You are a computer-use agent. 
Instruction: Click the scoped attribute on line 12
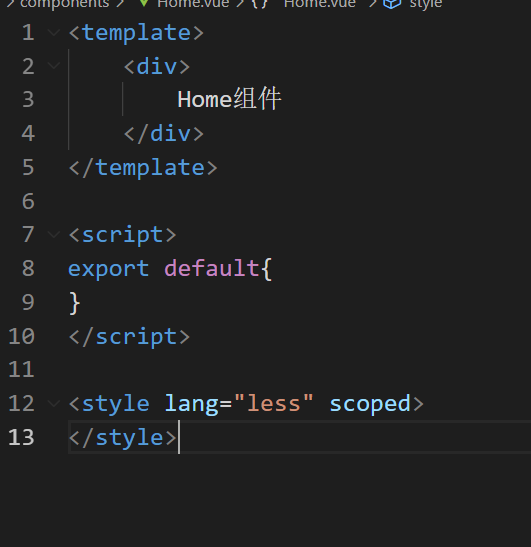370,404
